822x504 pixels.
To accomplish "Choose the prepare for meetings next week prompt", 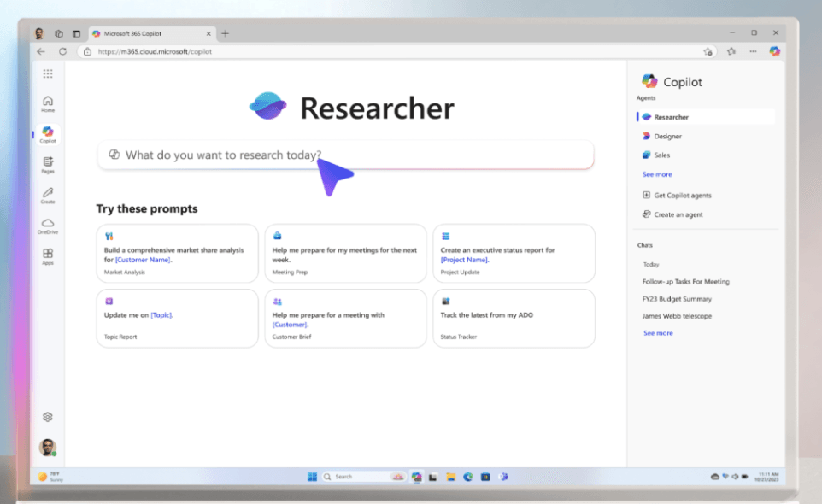I will pyautogui.click(x=345, y=254).
